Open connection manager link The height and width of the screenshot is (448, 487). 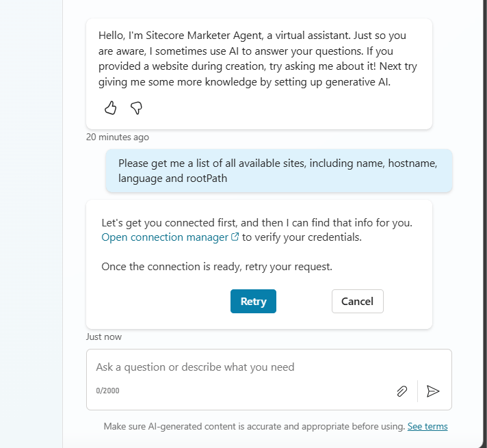click(165, 237)
